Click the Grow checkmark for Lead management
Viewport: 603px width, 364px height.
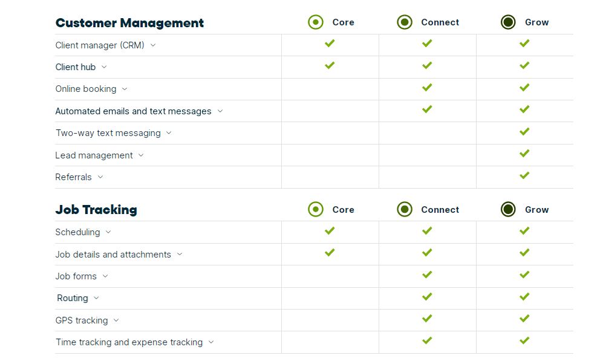pyautogui.click(x=524, y=153)
